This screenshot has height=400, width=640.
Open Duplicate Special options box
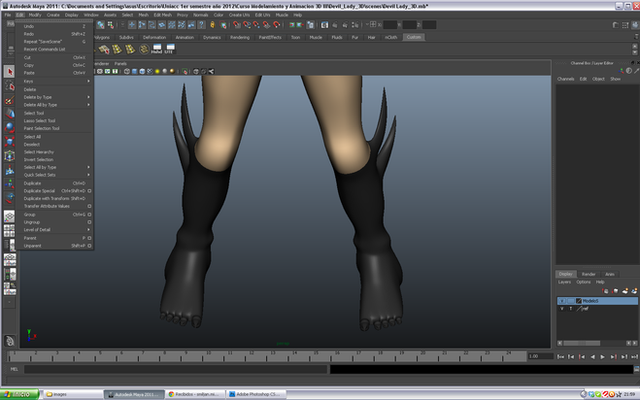coord(89,190)
